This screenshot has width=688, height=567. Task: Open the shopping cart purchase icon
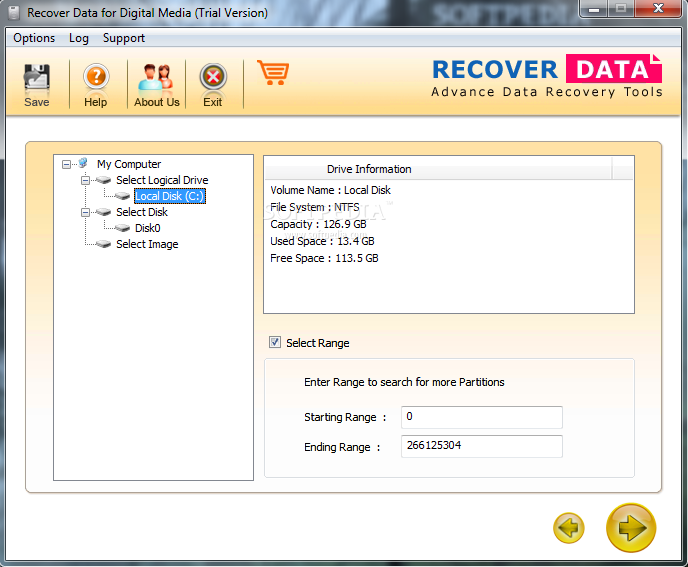[273, 72]
